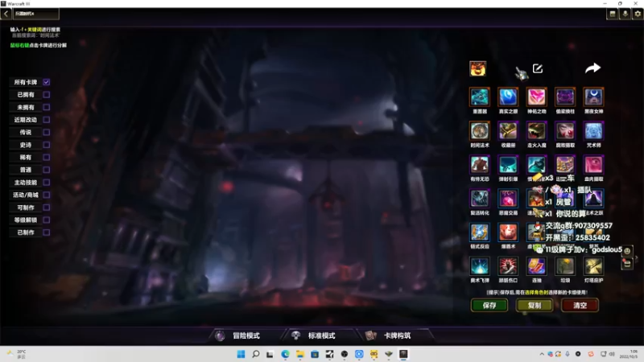Select the 重置器 card
The height and width of the screenshot is (362, 644).
point(480,97)
